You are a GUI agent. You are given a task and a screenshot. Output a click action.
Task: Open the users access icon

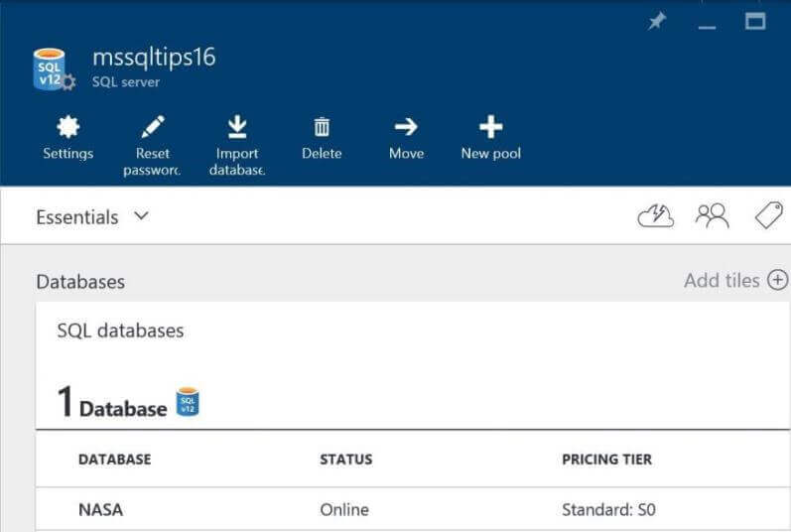click(x=712, y=216)
